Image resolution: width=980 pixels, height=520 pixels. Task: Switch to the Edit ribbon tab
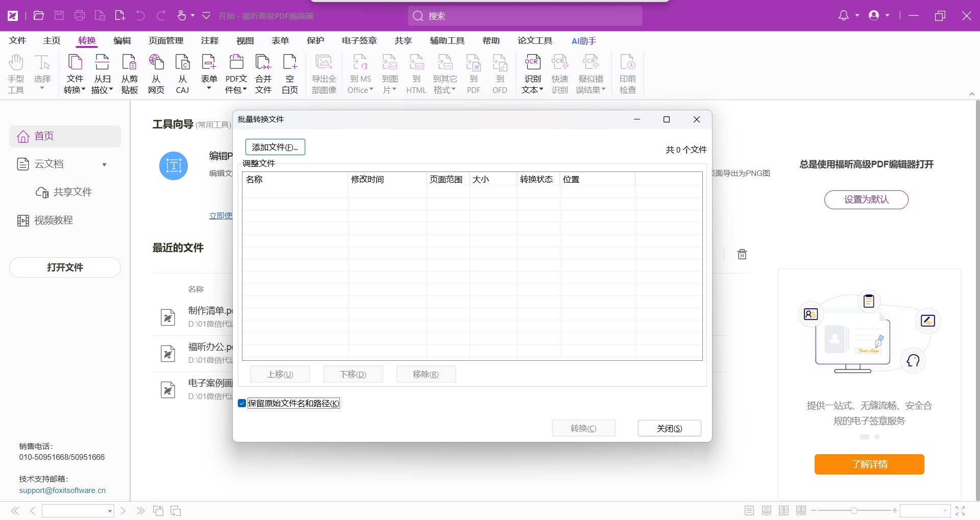(122, 41)
